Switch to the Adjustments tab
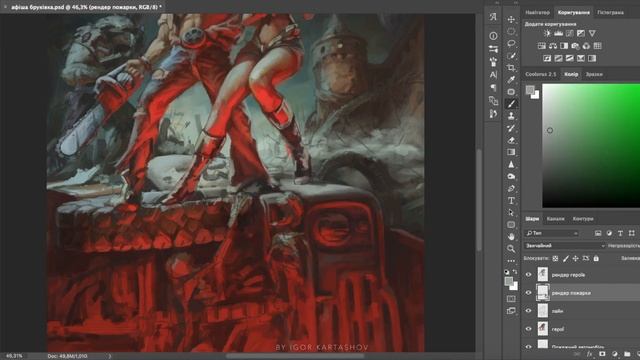The width and height of the screenshot is (640, 360). point(573,12)
